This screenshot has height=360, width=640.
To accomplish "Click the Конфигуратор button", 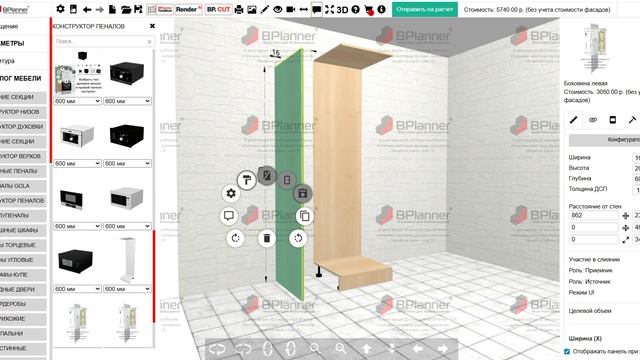I will click(604, 140).
